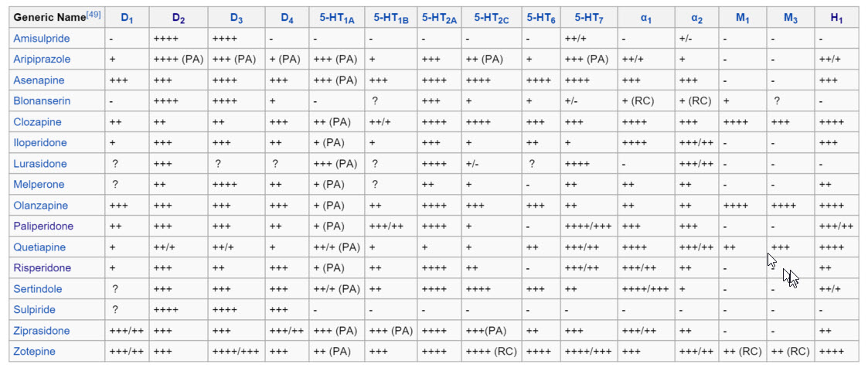
Task: Click the 5-HT6 column header link
Action: [x=541, y=19]
